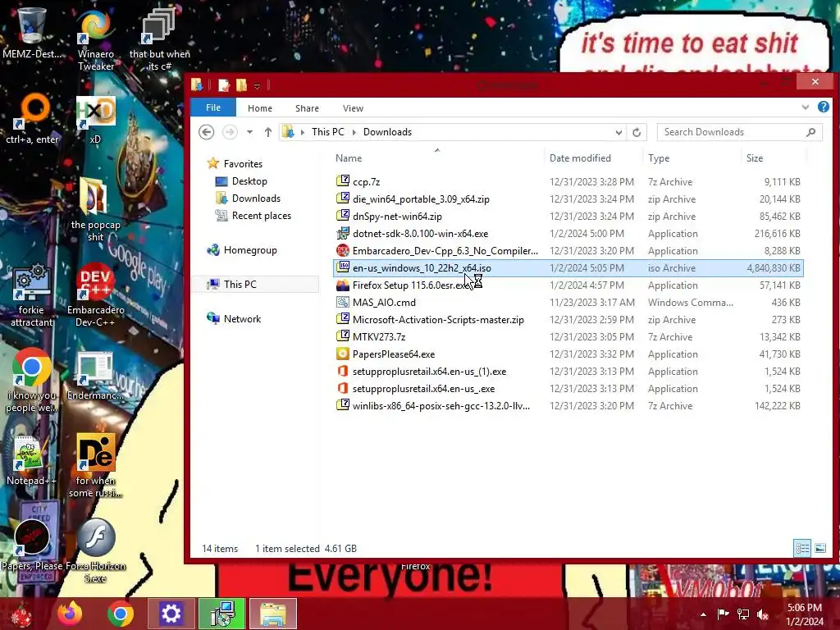The image size is (840, 630).
Task: Select the en-us_windows_10_22h2_x64.iso file icon
Action: pos(343,267)
